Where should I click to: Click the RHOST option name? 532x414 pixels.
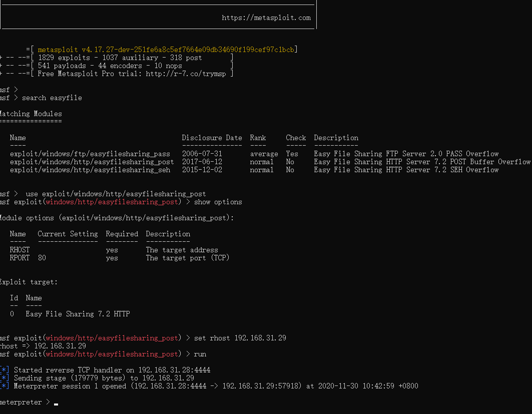coord(20,250)
